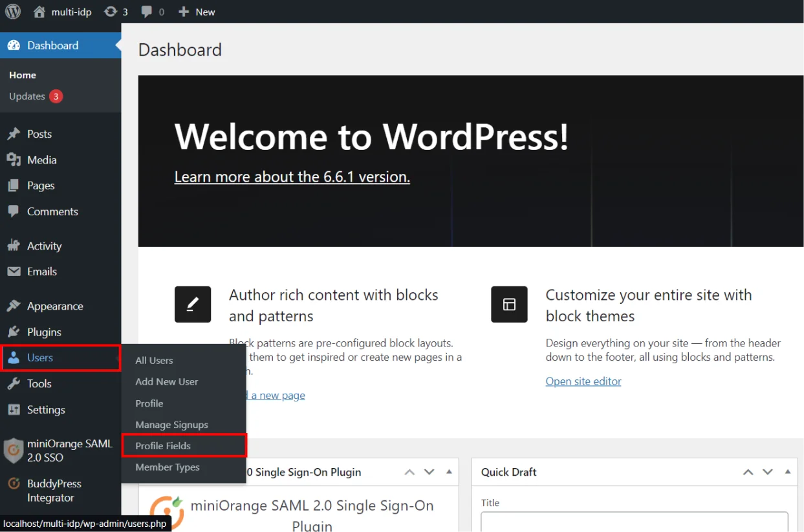Screen dimensions: 804x532
Task: Open the Posts menu label
Action: pos(39,134)
